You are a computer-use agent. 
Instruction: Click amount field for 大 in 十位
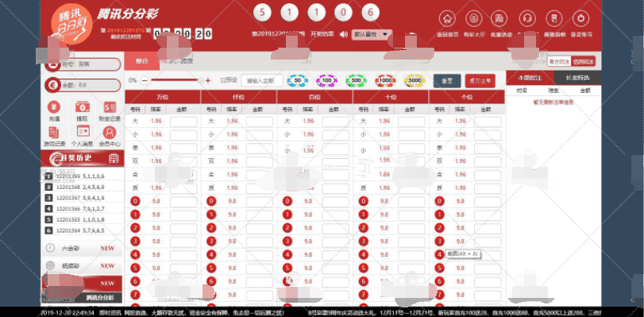411,122
